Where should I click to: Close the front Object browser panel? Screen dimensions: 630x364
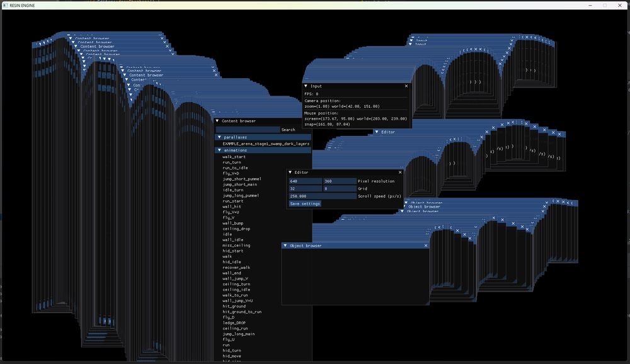click(426, 246)
